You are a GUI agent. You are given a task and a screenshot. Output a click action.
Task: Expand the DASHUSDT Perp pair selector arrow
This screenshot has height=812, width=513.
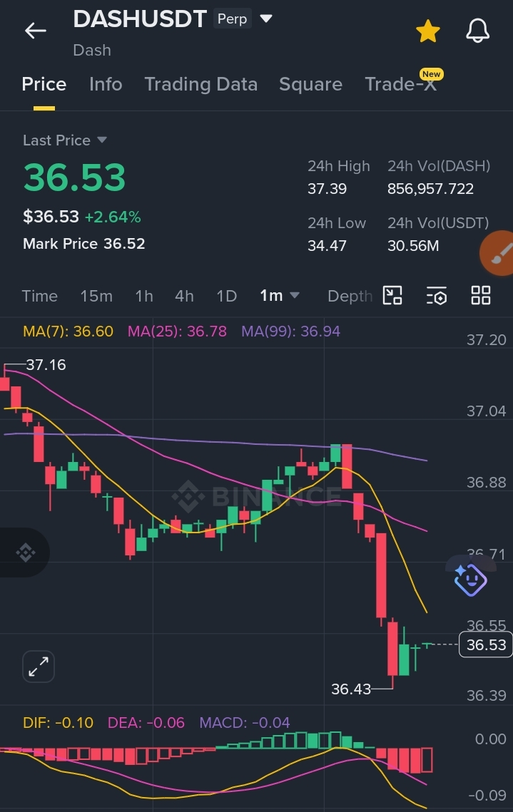tap(266, 19)
